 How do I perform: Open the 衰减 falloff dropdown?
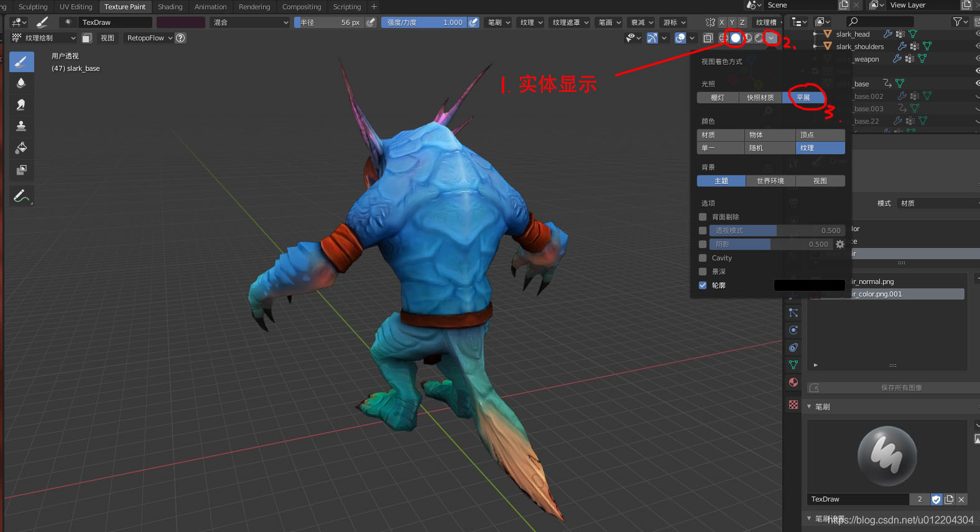(642, 22)
